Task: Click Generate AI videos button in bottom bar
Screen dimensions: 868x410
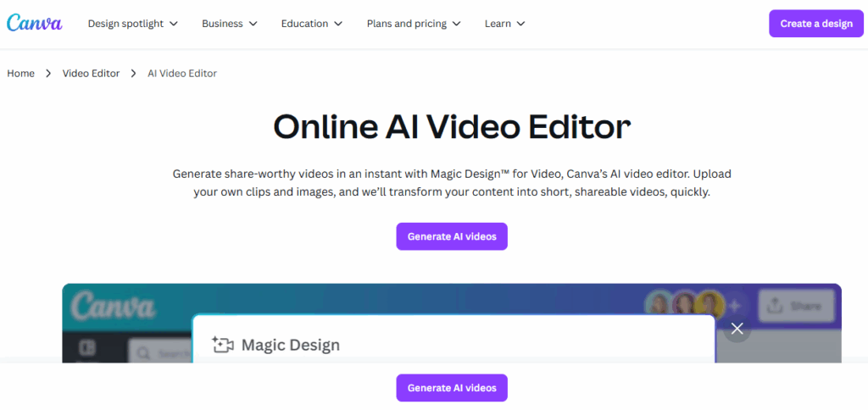Action: (452, 388)
